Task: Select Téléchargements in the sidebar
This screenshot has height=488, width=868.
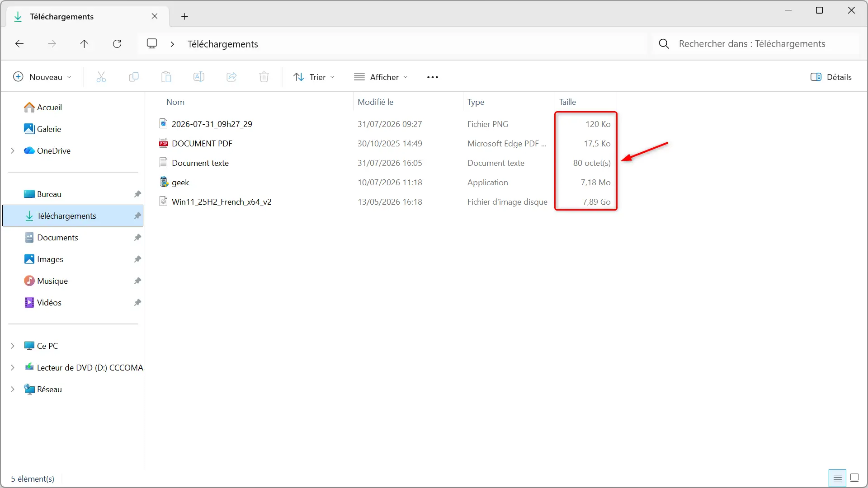Action: pyautogui.click(x=73, y=216)
